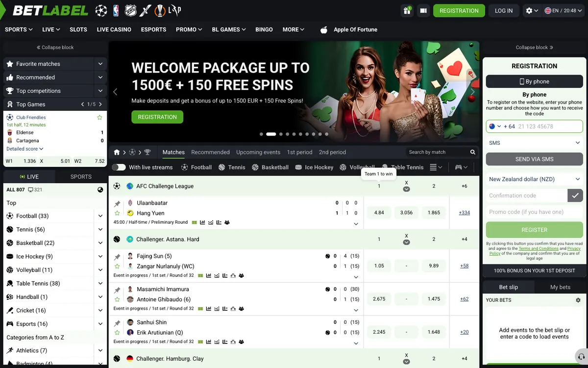Open the NHL shortcut icon in header
Image resolution: width=588 pixels, height=368 pixels.
pos(130,10)
